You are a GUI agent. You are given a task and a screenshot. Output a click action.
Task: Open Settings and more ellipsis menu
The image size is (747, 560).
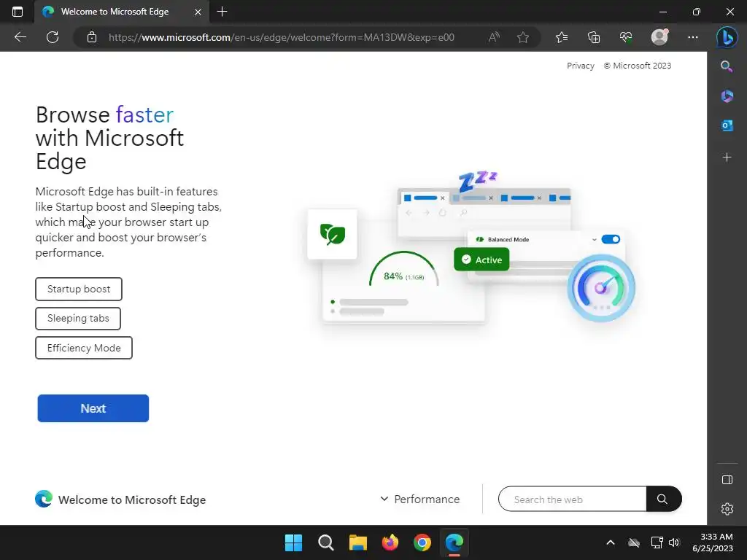[x=693, y=37]
